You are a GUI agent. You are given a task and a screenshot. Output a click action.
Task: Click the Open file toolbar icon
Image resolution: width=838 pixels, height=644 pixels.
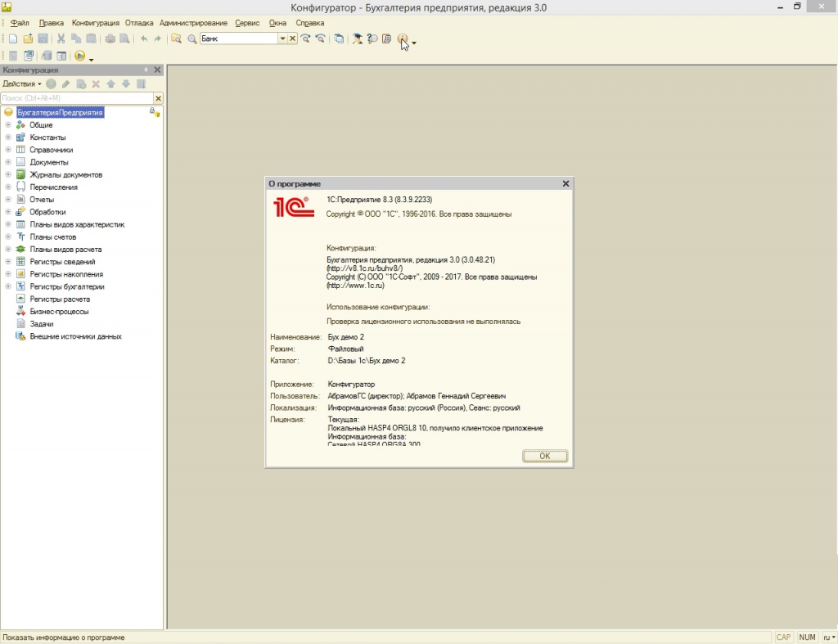(28, 39)
